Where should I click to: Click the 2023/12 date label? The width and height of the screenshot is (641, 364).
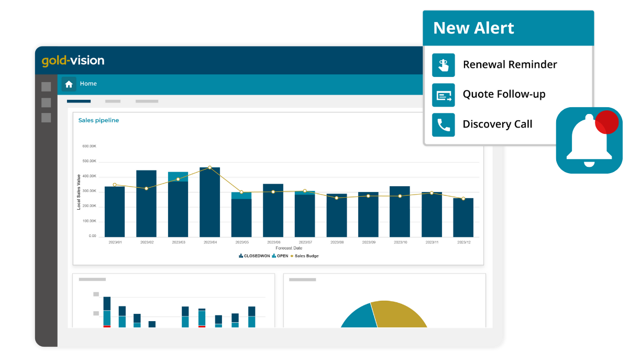(x=463, y=242)
